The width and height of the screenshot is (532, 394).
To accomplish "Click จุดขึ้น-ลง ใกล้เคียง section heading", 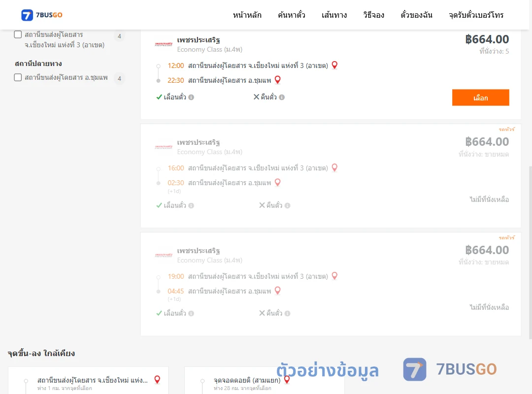I will point(41,353).
